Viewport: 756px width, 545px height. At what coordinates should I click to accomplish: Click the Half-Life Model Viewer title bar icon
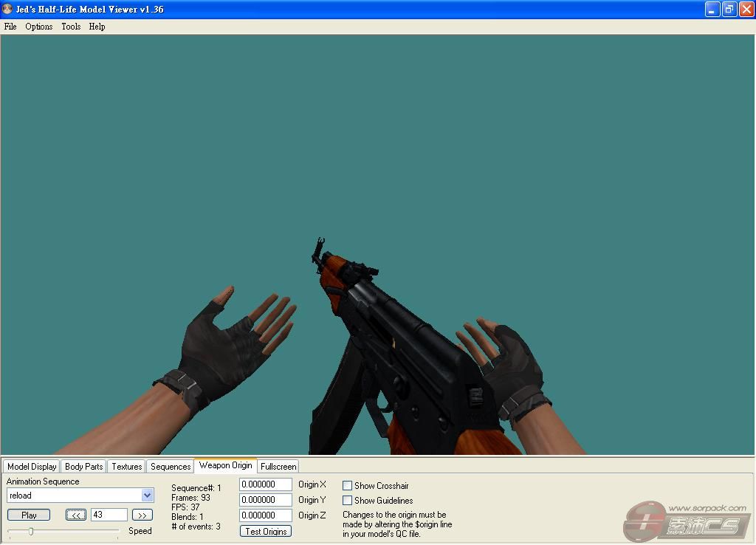[x=7, y=10]
